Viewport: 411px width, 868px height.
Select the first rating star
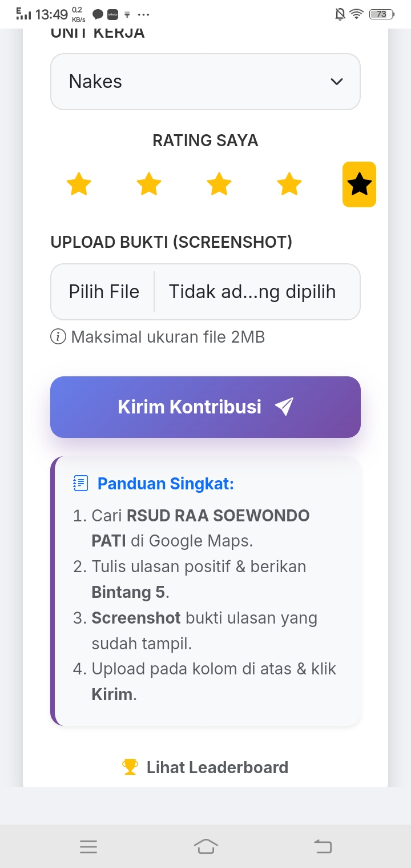point(79,184)
